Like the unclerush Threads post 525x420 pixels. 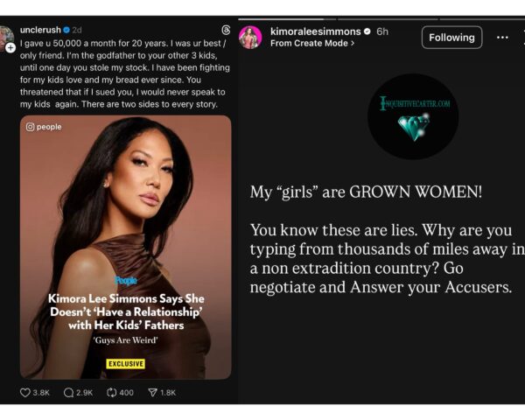pos(26,393)
